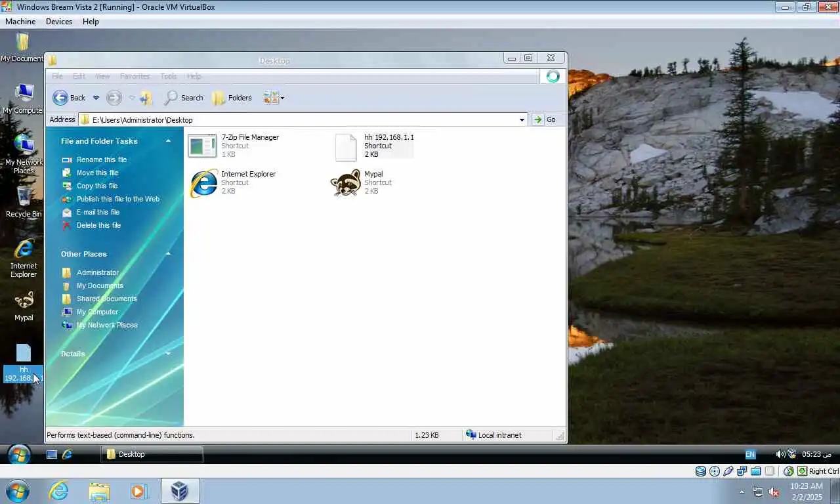840x504 pixels.
Task: Open host File Explorer taskbar icon
Action: [x=99, y=491]
